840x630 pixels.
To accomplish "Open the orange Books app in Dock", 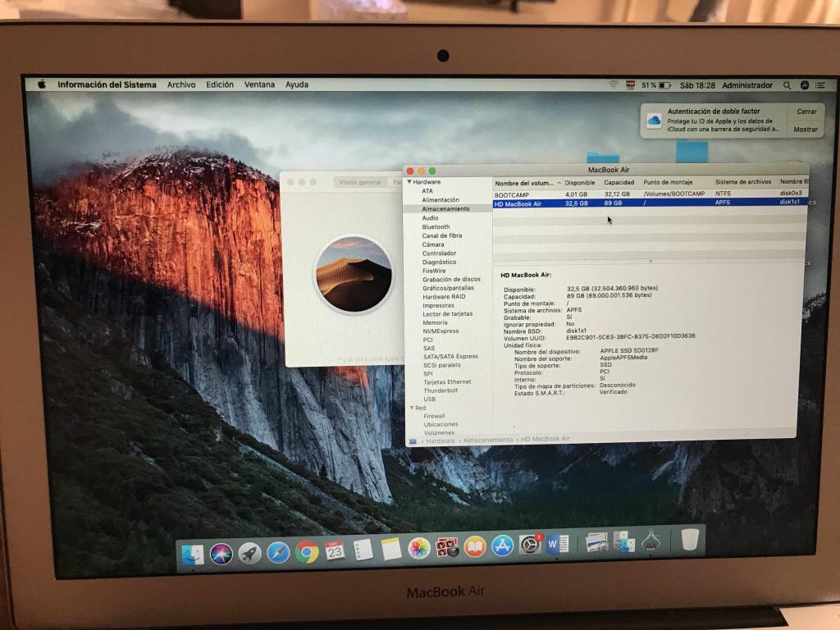I will point(475,547).
